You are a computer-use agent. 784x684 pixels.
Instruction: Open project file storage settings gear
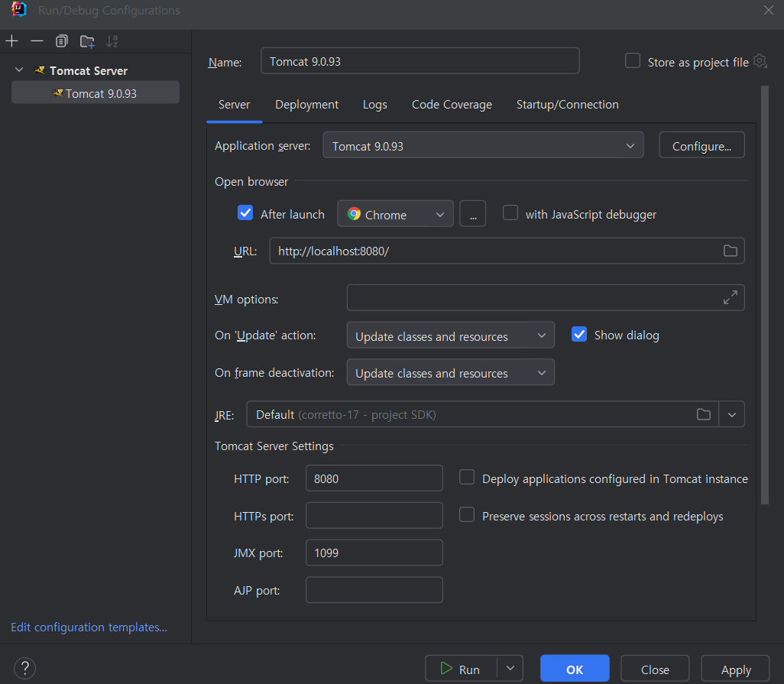point(760,61)
